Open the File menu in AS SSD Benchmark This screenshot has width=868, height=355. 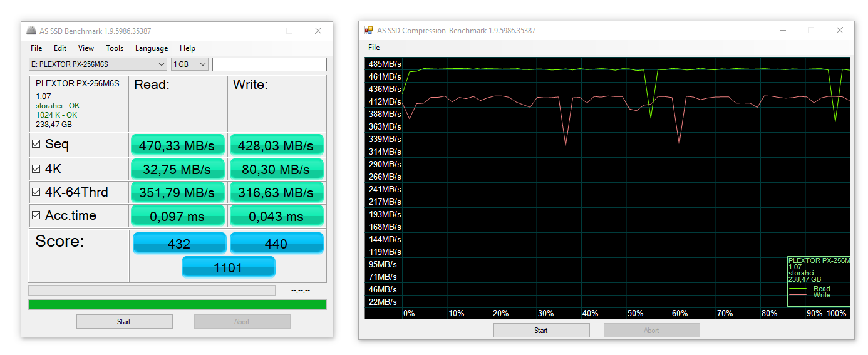36,48
